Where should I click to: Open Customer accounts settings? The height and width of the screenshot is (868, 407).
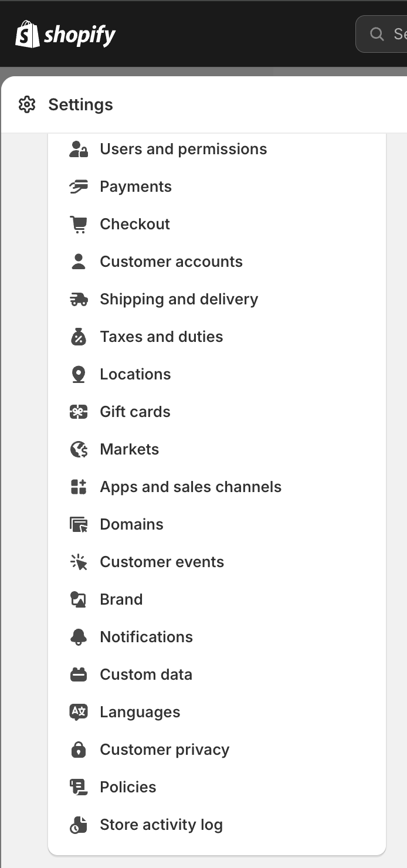(x=171, y=262)
